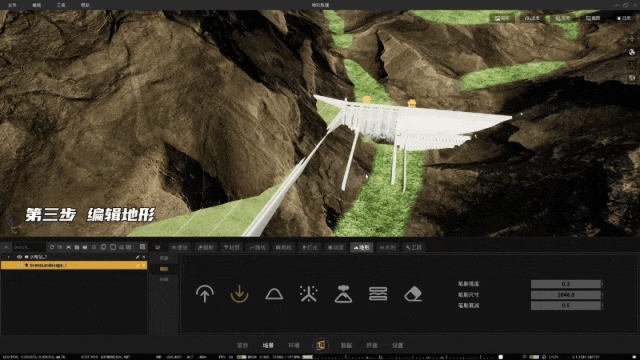640x360 pixels.
Task: Switch to 环境 in the bottom navigation
Action: point(294,345)
